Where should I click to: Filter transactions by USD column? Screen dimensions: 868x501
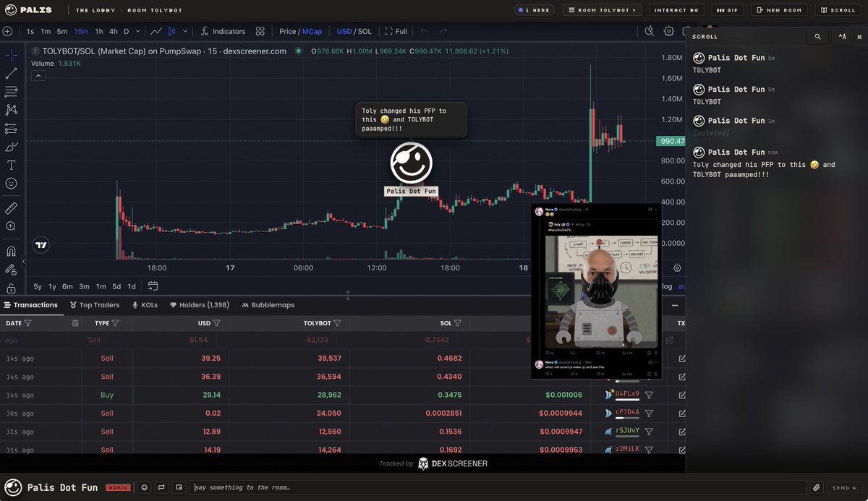click(x=216, y=323)
